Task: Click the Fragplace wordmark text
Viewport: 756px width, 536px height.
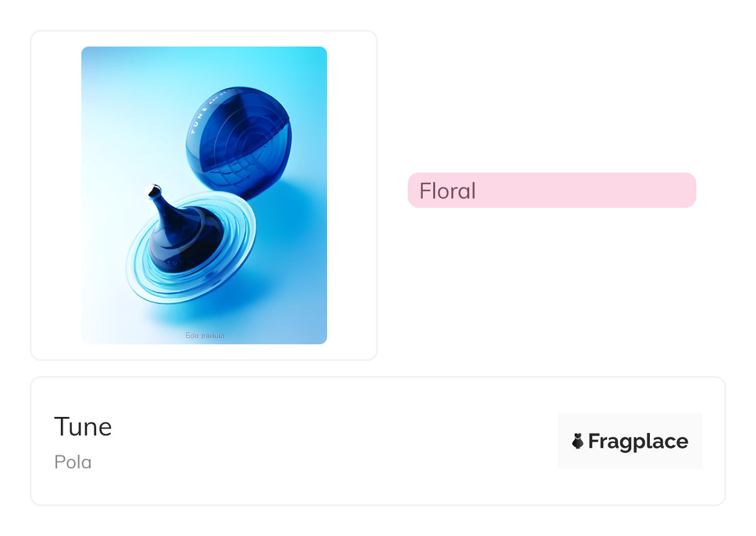Action: (638, 441)
